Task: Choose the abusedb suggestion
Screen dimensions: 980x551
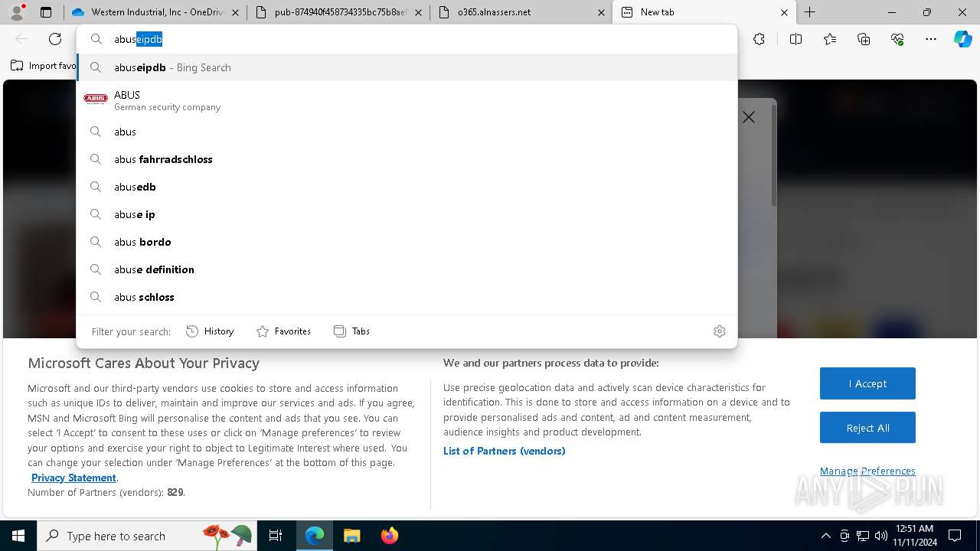Action: 407,187
